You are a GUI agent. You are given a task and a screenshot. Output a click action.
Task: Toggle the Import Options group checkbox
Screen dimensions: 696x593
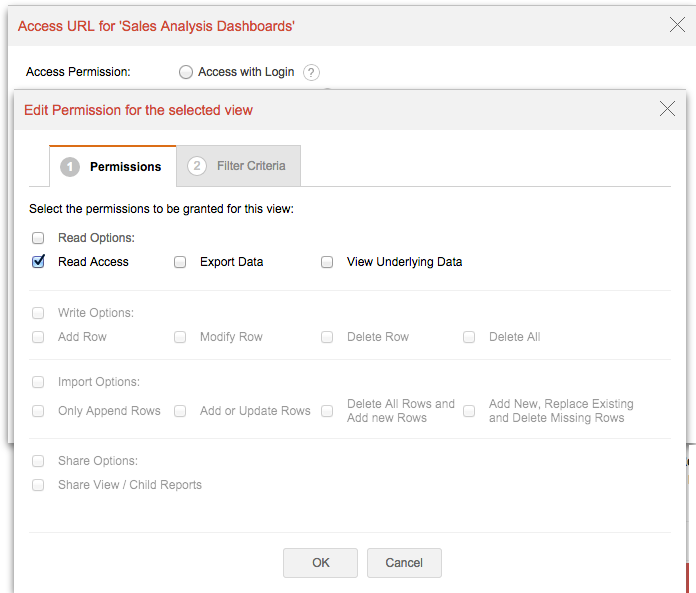click(38, 382)
